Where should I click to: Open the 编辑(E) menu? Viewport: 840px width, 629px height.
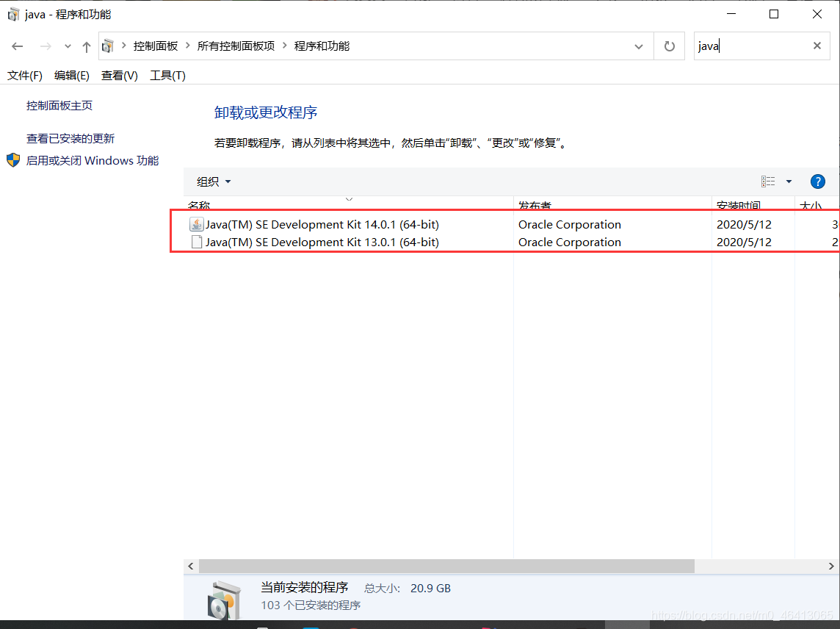click(x=72, y=76)
